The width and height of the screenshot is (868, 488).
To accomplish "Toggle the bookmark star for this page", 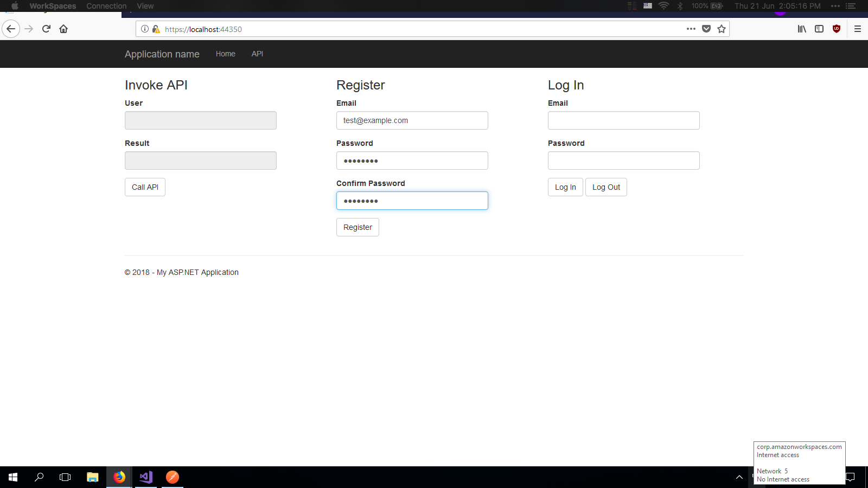I will [x=722, y=29].
